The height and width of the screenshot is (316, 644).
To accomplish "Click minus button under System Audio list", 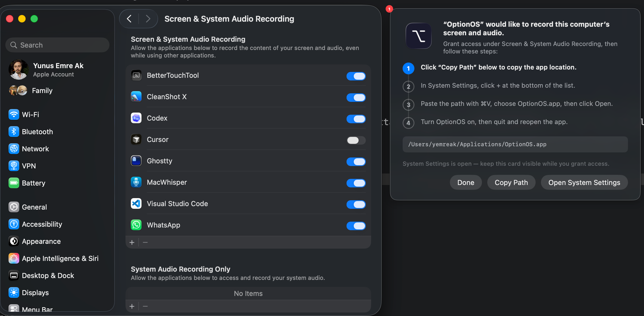I will click(145, 306).
